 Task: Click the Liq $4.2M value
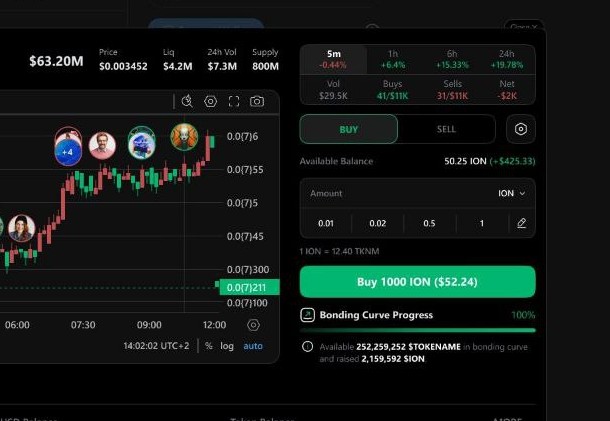click(x=177, y=66)
